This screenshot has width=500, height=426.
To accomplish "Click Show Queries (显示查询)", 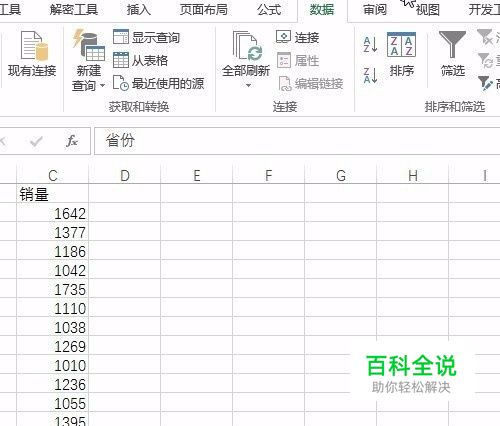I will click(x=146, y=37).
